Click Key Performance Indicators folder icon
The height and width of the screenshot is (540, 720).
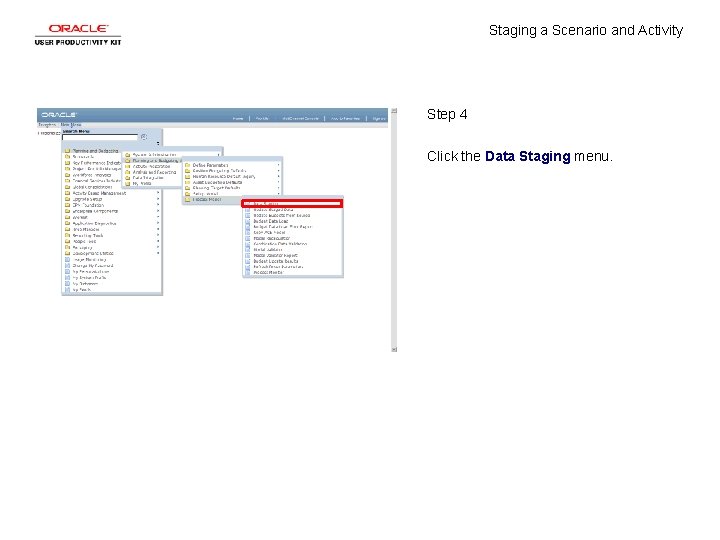(x=68, y=163)
